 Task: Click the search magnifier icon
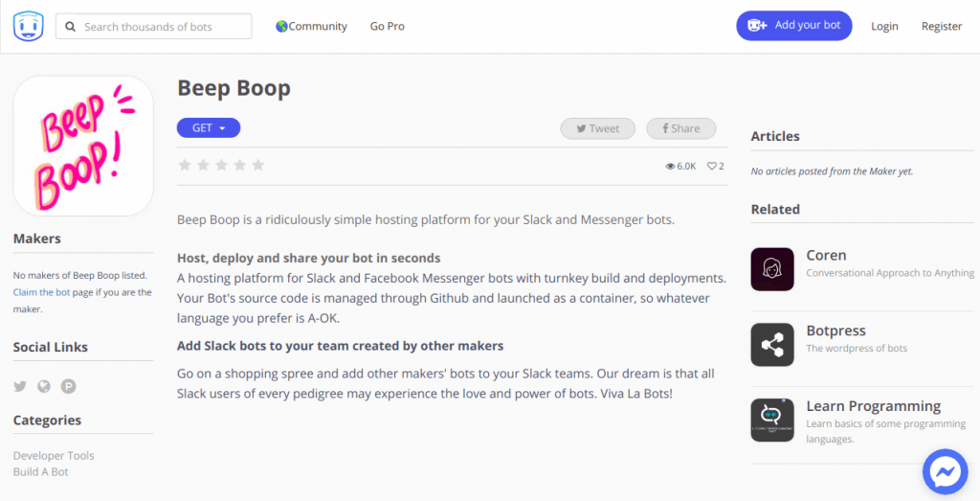70,27
